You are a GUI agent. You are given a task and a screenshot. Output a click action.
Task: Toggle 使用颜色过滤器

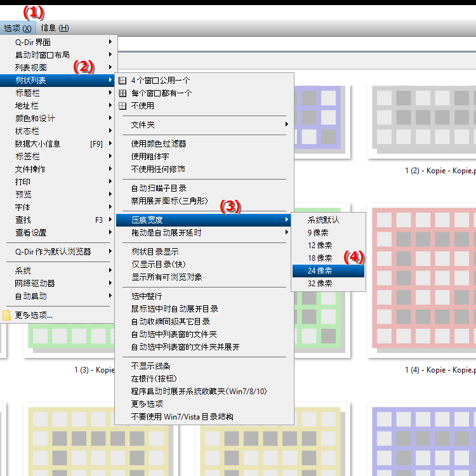(204, 143)
